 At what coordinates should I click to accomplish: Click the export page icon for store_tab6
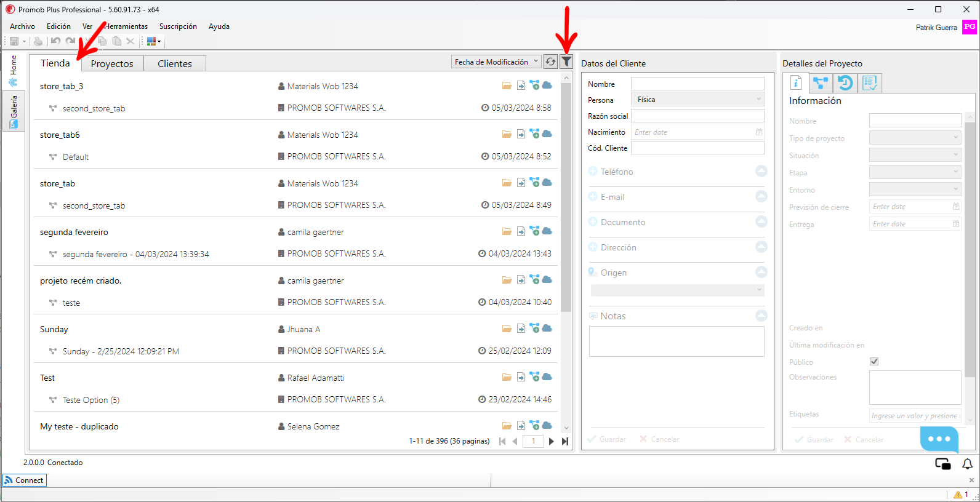coord(521,134)
